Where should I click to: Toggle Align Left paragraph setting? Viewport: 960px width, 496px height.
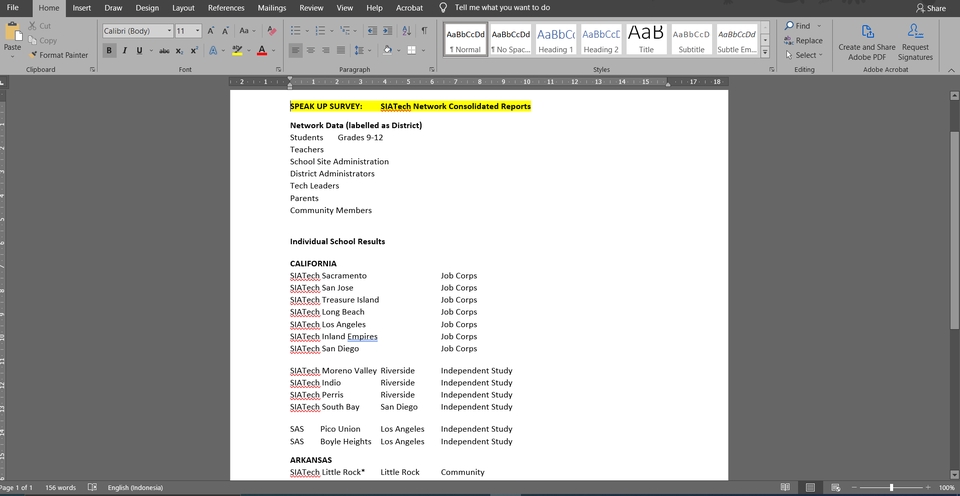tap(296, 50)
